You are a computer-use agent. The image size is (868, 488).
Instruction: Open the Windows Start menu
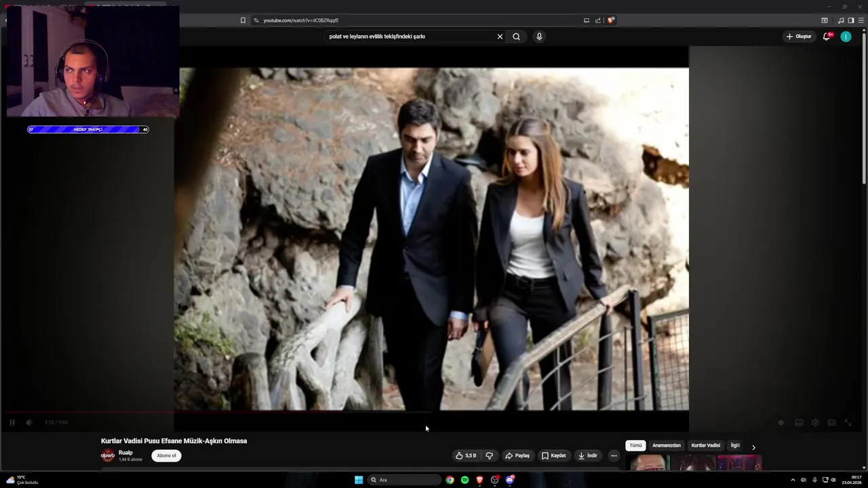pyautogui.click(x=359, y=480)
